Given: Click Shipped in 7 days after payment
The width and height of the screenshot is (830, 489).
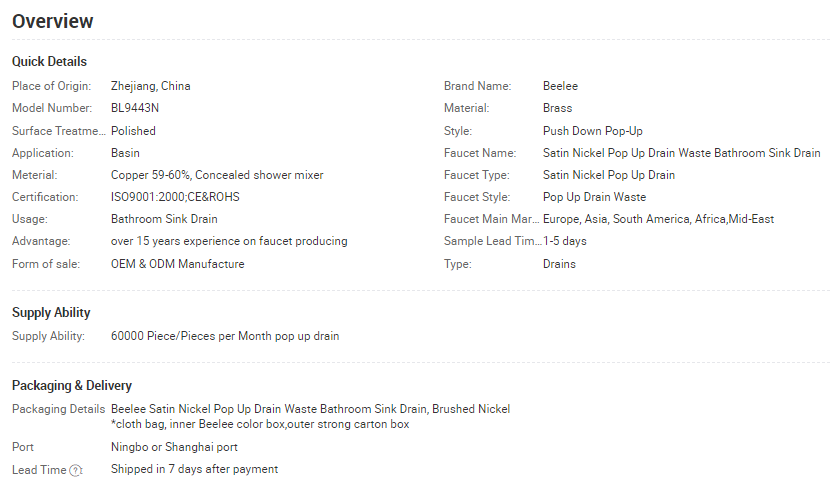Looking at the screenshot, I should [194, 469].
